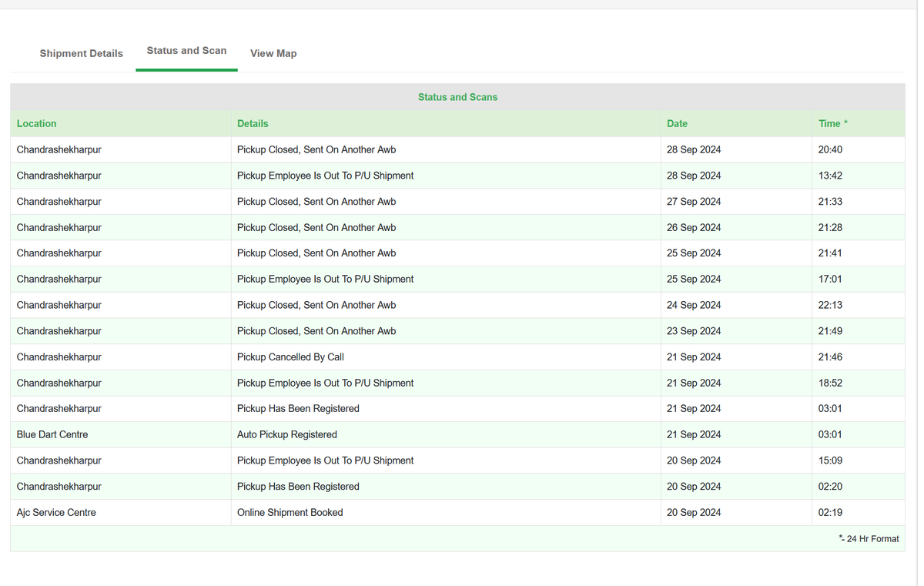This screenshot has height=586, width=924.
Task: Click the Status and Scans table title
Action: 457,97
